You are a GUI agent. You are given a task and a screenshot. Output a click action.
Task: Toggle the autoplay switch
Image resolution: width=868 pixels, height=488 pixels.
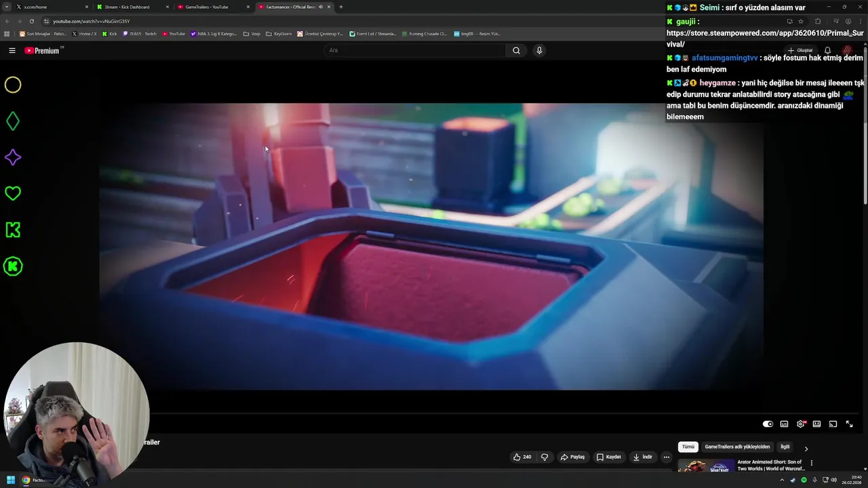tap(768, 424)
